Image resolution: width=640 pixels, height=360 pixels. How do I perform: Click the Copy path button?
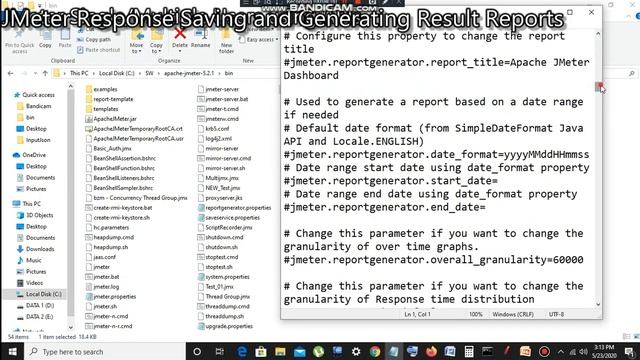94,40
